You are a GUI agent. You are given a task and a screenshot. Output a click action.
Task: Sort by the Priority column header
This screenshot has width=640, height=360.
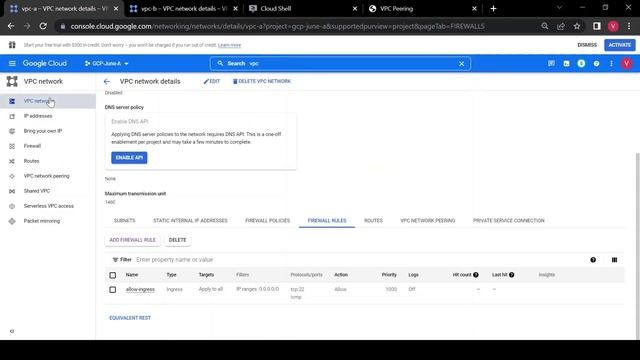point(389,275)
